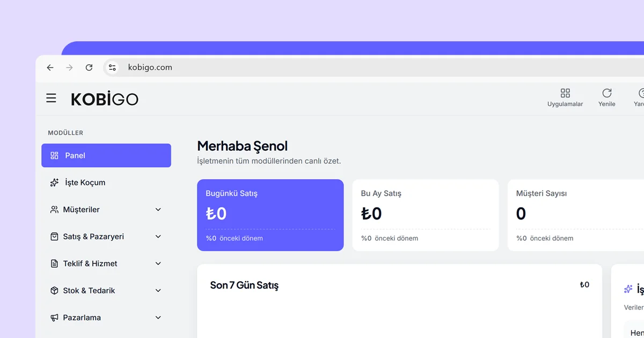
Task: Click the Yenile refresh icon
Action: pyautogui.click(x=607, y=93)
